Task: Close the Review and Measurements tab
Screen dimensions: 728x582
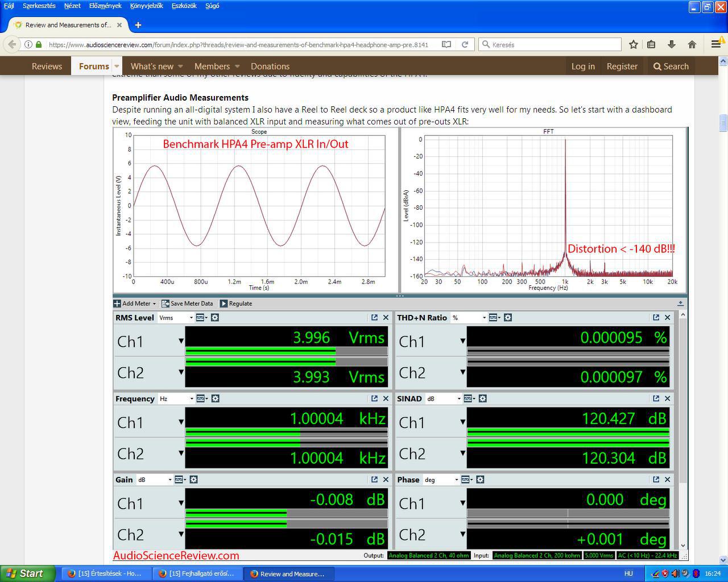Action: [119, 25]
